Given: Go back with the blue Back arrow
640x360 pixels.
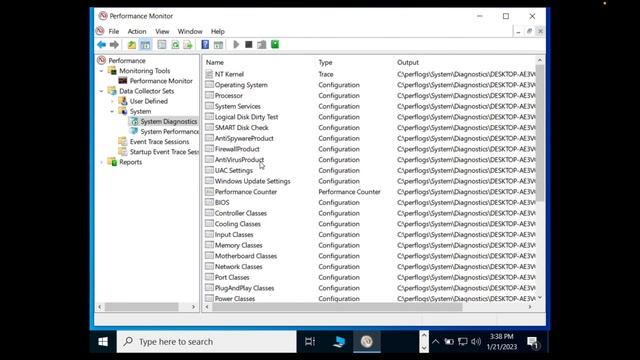Looking at the screenshot, I should [101, 44].
